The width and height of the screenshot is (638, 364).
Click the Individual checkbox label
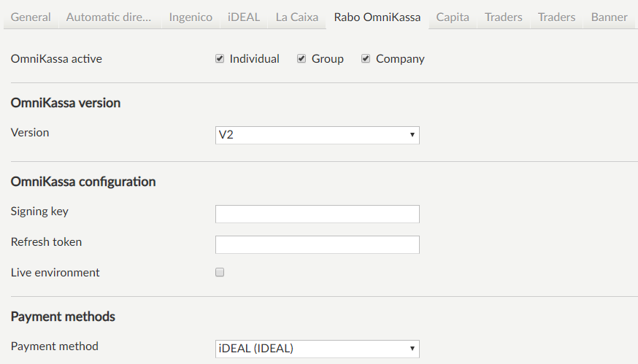click(254, 59)
